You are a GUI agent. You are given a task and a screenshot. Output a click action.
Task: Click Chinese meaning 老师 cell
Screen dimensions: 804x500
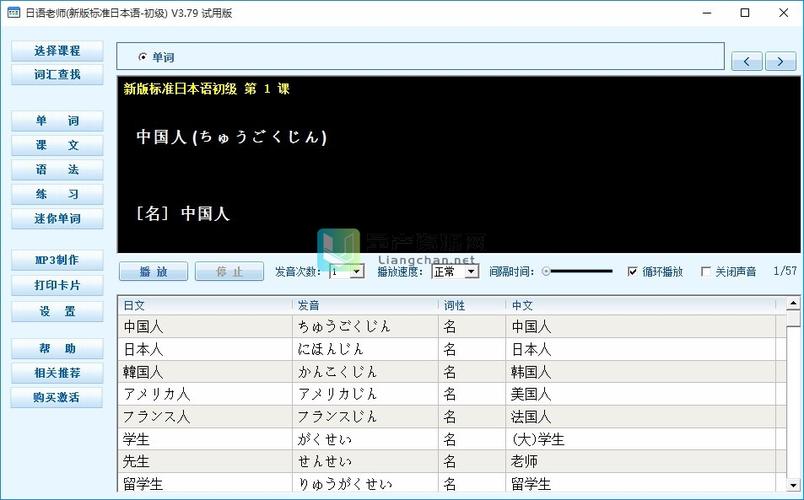pos(640,462)
